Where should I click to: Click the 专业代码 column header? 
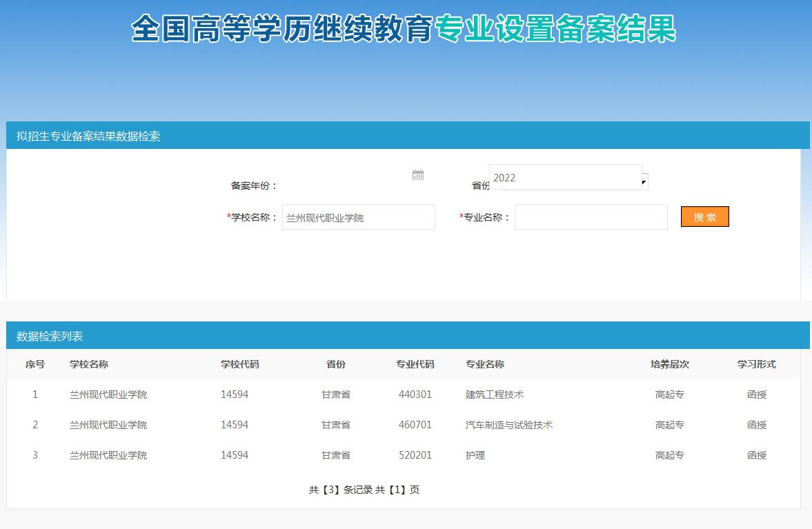pos(415,364)
